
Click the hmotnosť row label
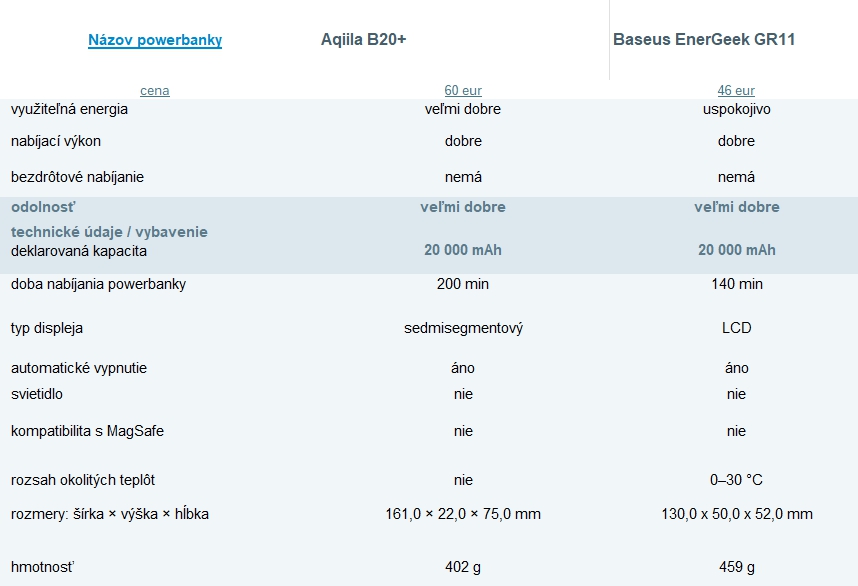43,567
